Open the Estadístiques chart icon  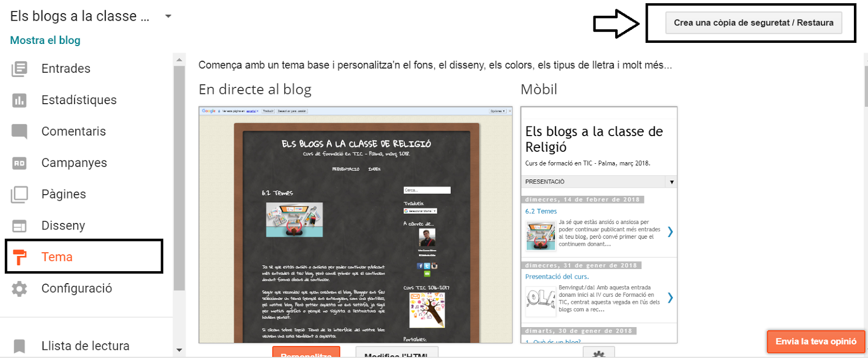pyautogui.click(x=20, y=100)
